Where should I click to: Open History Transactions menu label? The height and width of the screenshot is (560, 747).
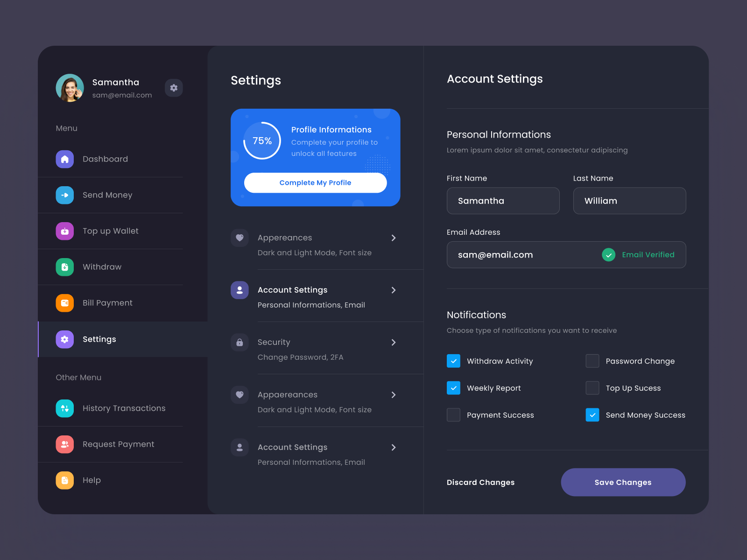[x=124, y=408]
